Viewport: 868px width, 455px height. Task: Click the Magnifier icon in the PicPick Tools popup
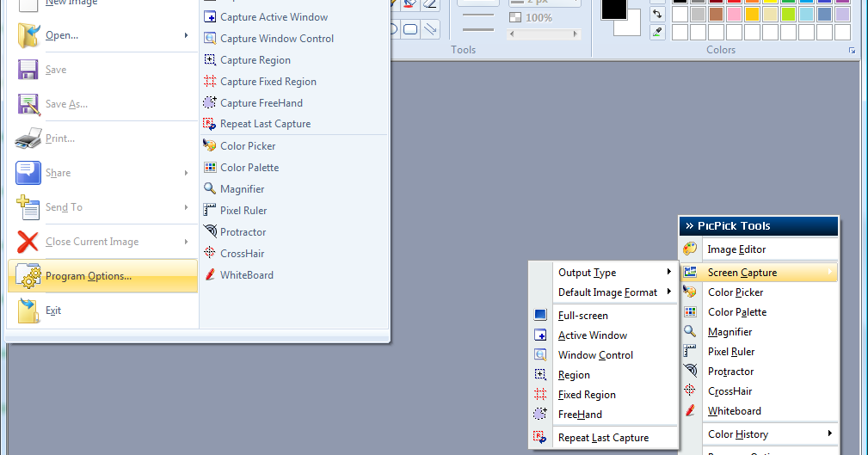690,331
